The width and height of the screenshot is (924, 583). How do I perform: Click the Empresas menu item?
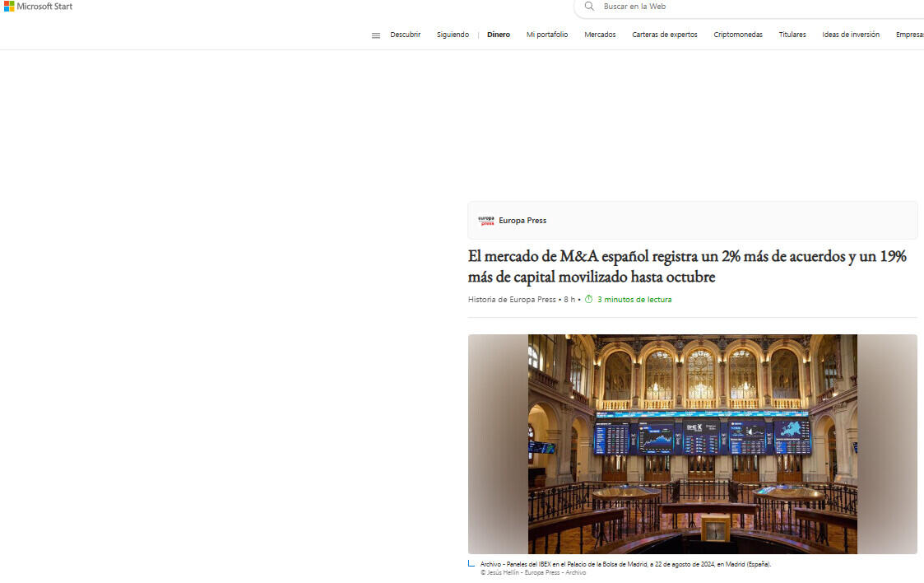pos(909,35)
